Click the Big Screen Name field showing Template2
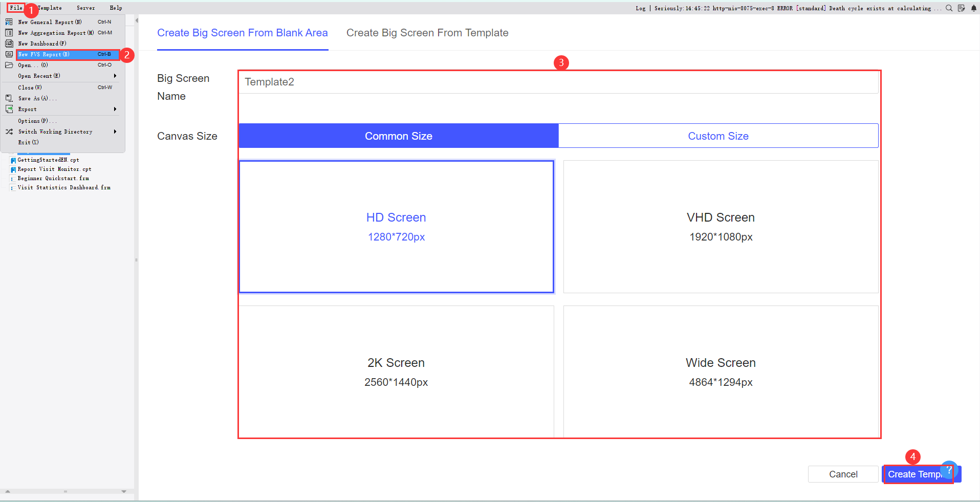This screenshot has width=980, height=502. pyautogui.click(x=558, y=82)
